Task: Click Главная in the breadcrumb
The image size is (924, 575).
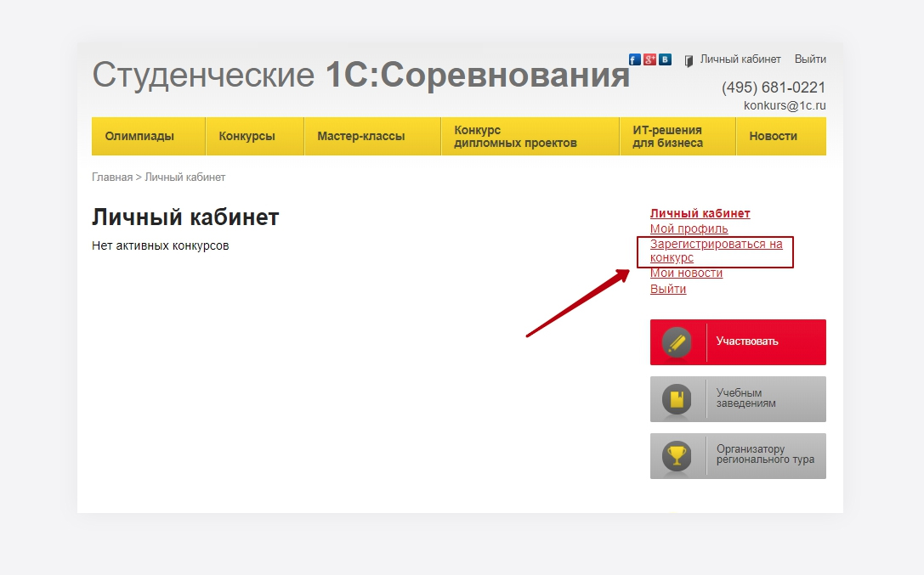Action: tap(111, 178)
